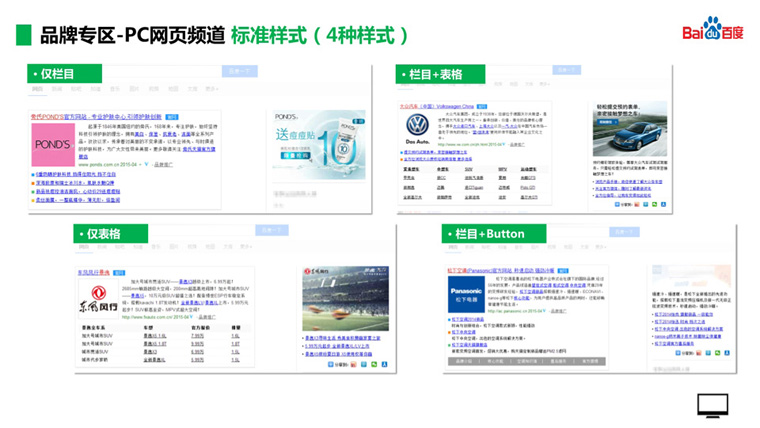The image size is (760, 428).
Task: Focus the search box in 仅栏目 panel
Action: [162, 71]
